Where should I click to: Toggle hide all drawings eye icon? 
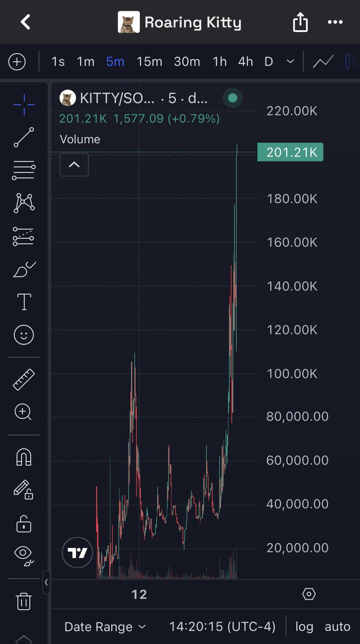point(24,555)
